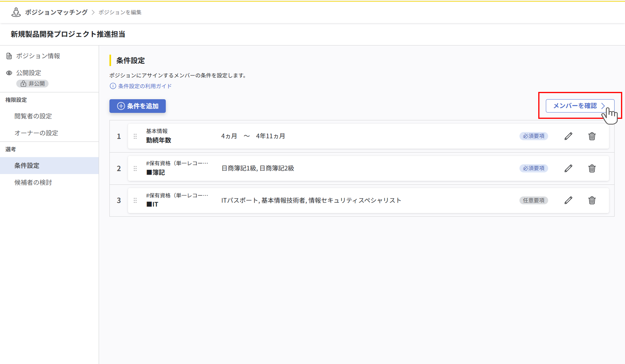Open オーナーの設定 menu item
Viewport: 625px width, 364px height.
36,133
